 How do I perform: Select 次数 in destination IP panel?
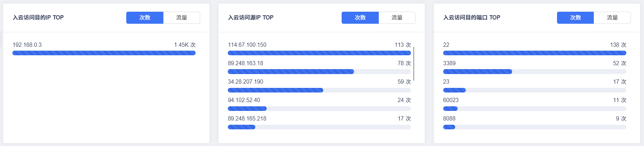[145, 18]
